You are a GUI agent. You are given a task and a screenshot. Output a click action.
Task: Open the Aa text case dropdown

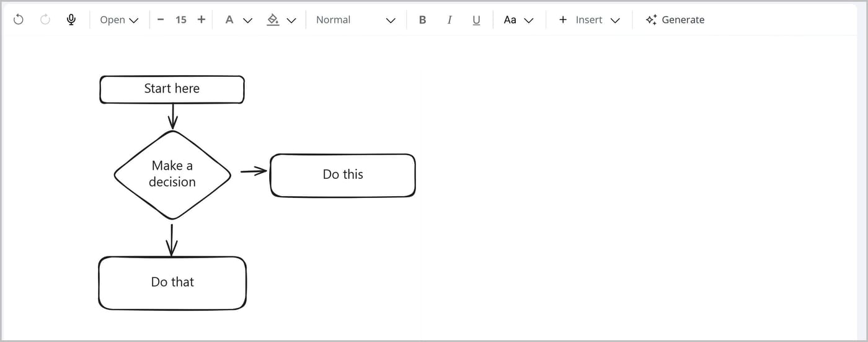click(518, 20)
